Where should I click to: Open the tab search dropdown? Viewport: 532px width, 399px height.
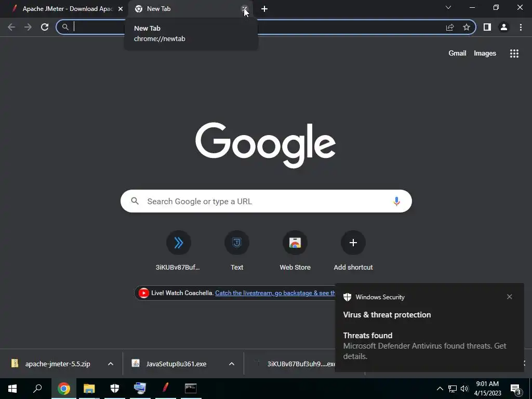pos(448,7)
